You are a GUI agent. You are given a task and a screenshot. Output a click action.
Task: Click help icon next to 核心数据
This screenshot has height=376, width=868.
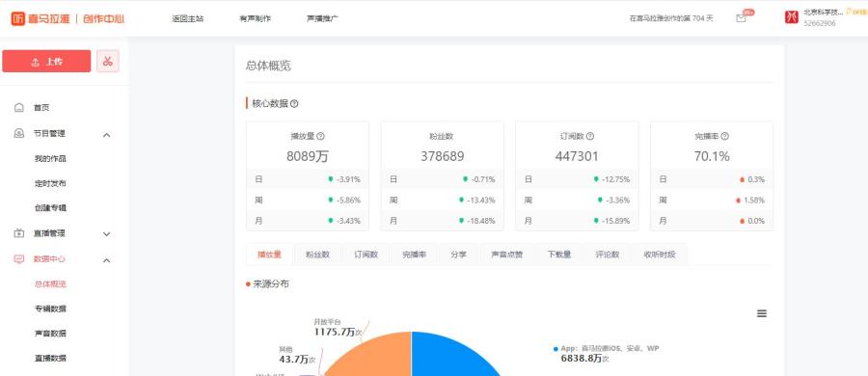[294, 103]
